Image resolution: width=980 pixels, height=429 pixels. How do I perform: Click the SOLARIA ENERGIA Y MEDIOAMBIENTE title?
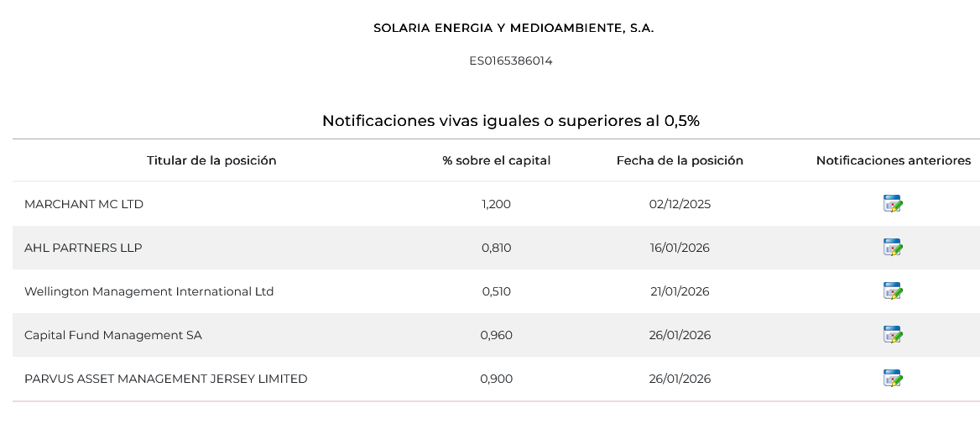[513, 28]
